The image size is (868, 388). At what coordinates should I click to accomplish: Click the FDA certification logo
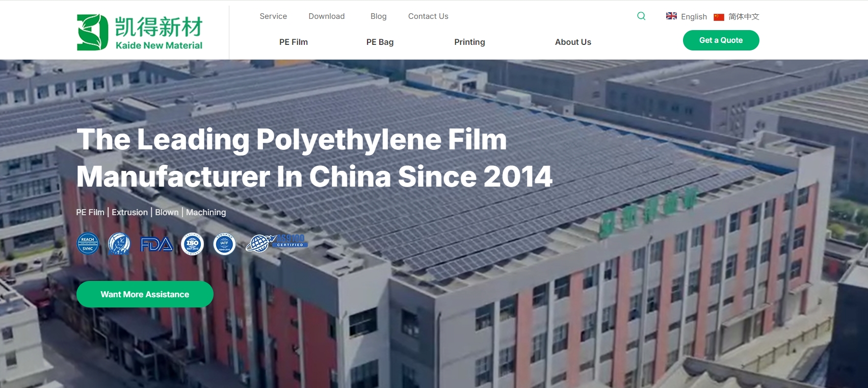[x=156, y=245]
